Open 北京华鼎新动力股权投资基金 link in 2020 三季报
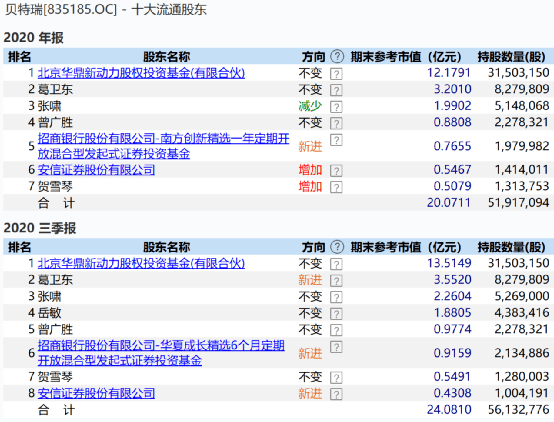The height and width of the screenshot is (422, 554). click(141, 263)
